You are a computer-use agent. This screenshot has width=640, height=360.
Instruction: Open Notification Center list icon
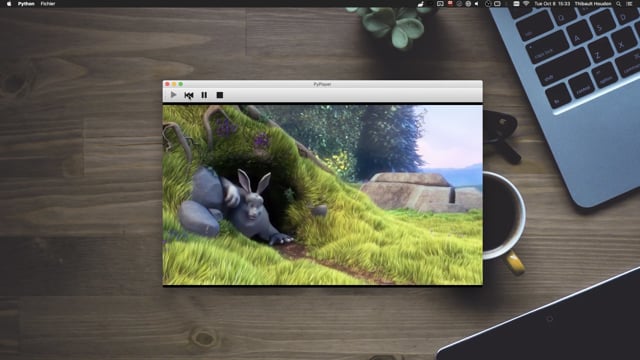(629, 4)
